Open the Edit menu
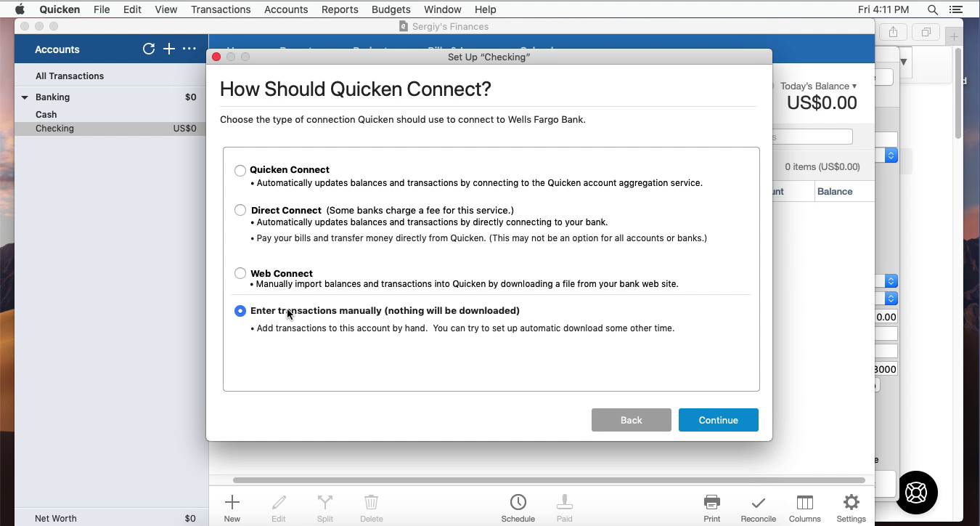Image resolution: width=980 pixels, height=526 pixels. click(132, 9)
